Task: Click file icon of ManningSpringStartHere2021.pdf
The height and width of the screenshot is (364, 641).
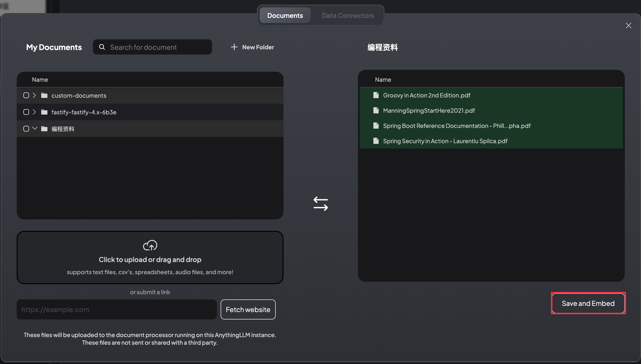Action: click(376, 110)
